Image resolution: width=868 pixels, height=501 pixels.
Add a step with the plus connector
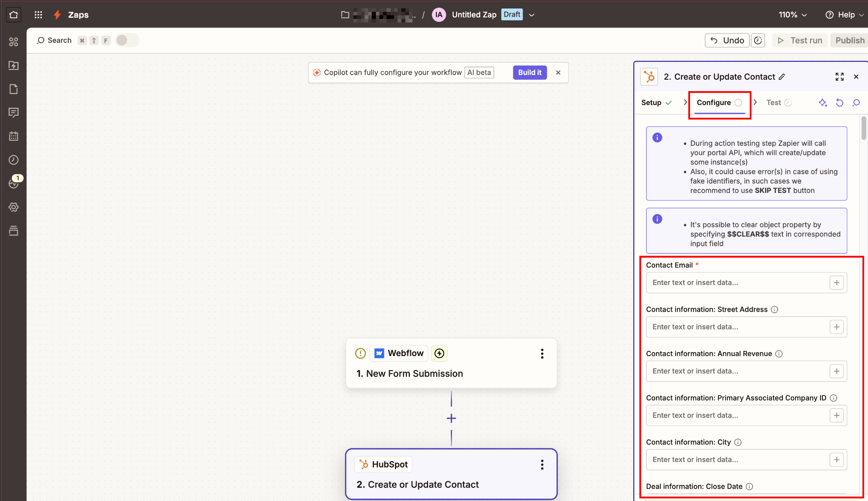click(451, 418)
